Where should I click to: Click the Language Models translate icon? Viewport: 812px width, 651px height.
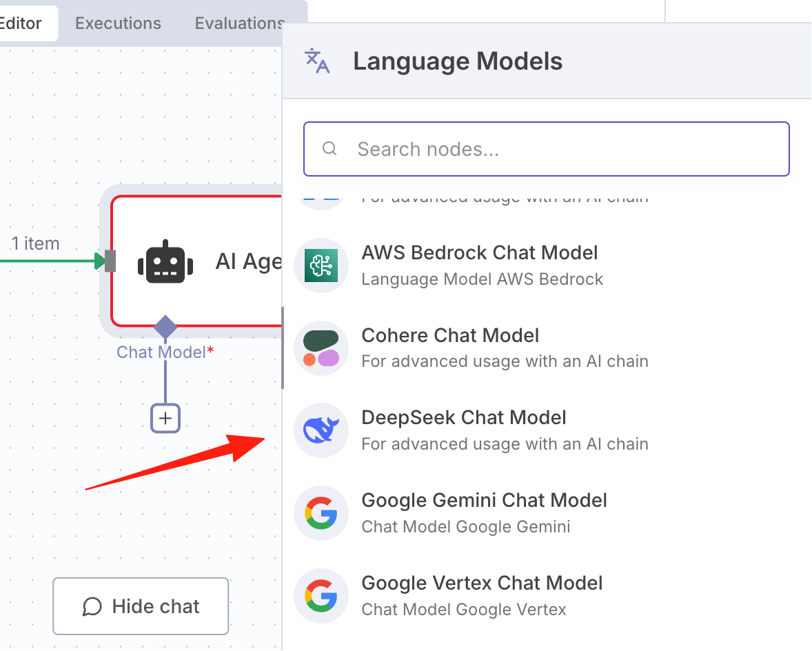317,61
